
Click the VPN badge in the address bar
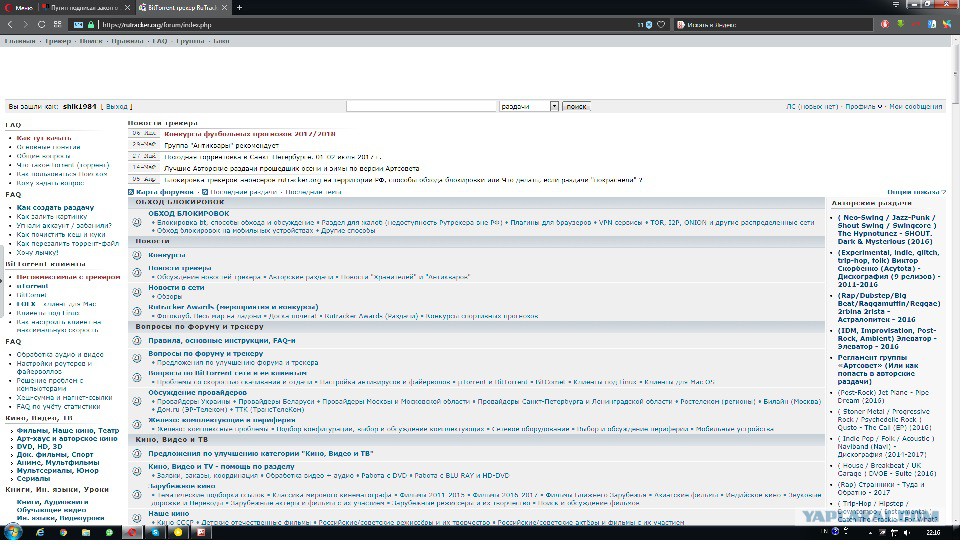(x=79, y=25)
